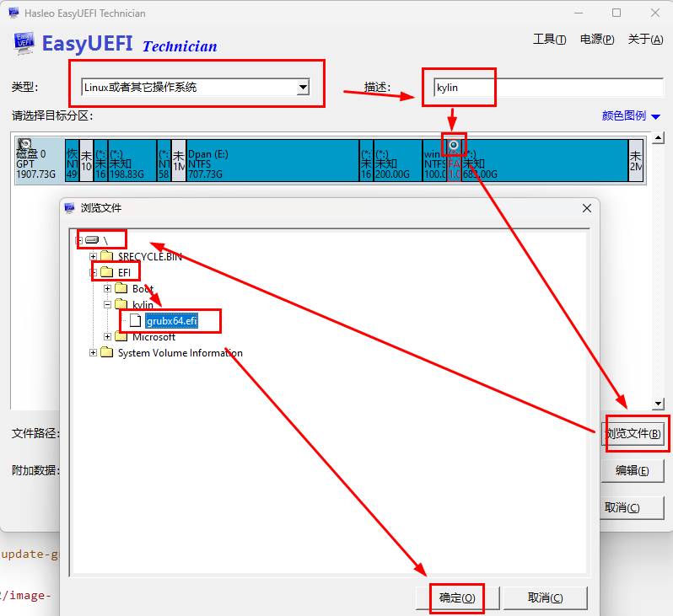The image size is (673, 616).
Task: Open the type dropdown list
Action: [303, 87]
